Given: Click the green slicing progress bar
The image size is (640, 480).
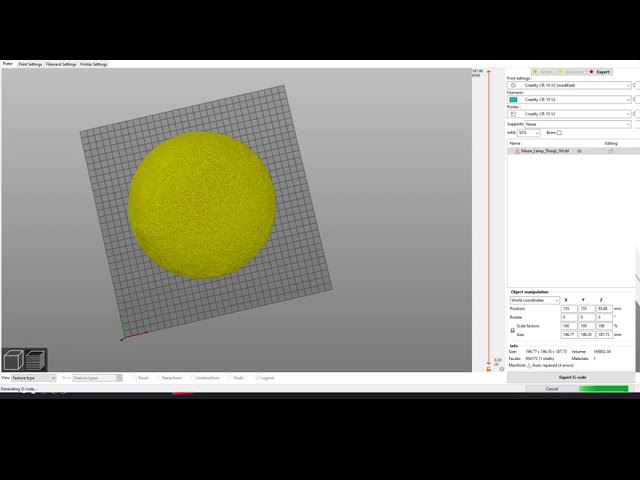Looking at the screenshot, I should tap(603, 389).
